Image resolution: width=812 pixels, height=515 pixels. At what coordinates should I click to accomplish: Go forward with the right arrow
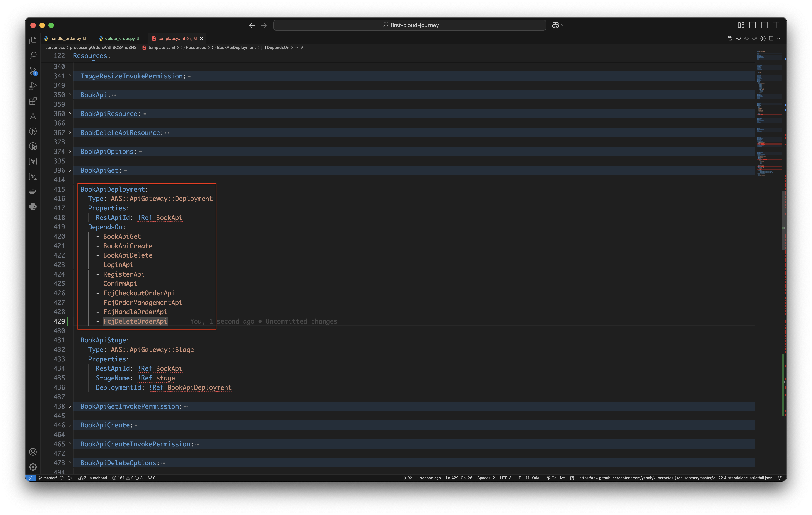[264, 25]
